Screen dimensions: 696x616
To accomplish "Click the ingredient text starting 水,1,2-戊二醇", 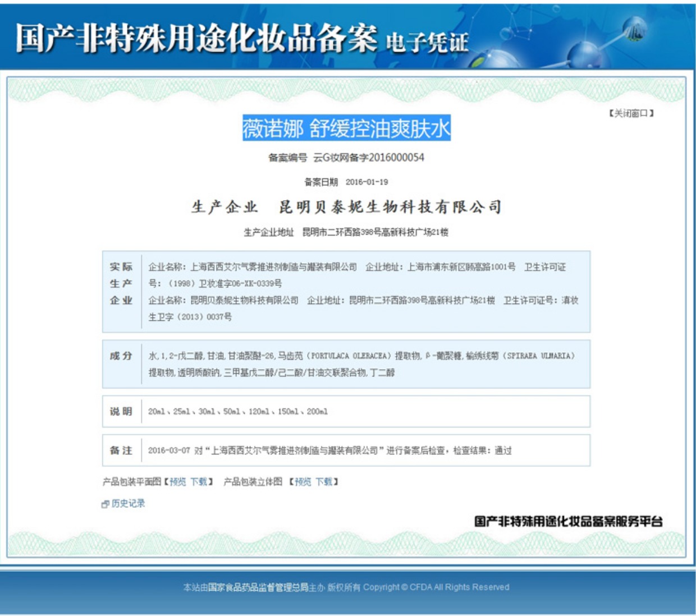I will [361, 364].
